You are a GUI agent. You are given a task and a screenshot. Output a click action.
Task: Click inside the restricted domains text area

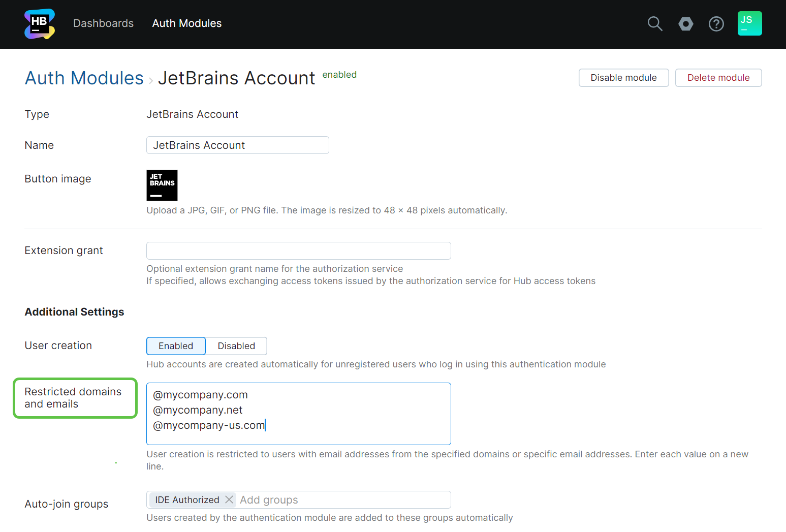tap(299, 414)
